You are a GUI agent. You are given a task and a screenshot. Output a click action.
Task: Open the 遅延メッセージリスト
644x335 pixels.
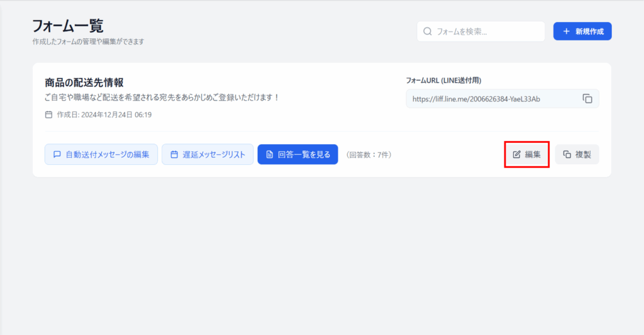pos(208,154)
